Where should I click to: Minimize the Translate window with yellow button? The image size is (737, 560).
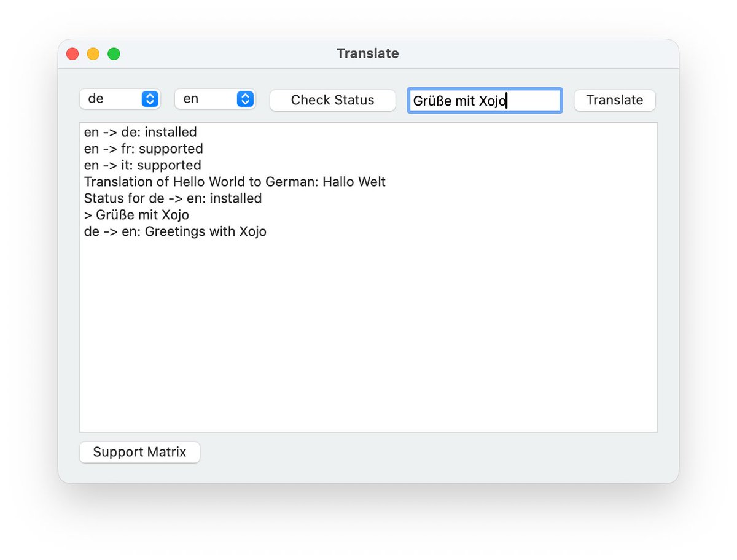click(93, 54)
